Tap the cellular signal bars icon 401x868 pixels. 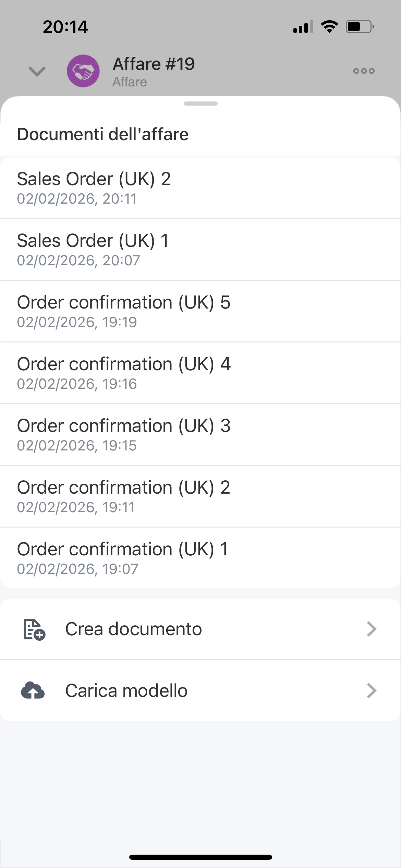303,27
